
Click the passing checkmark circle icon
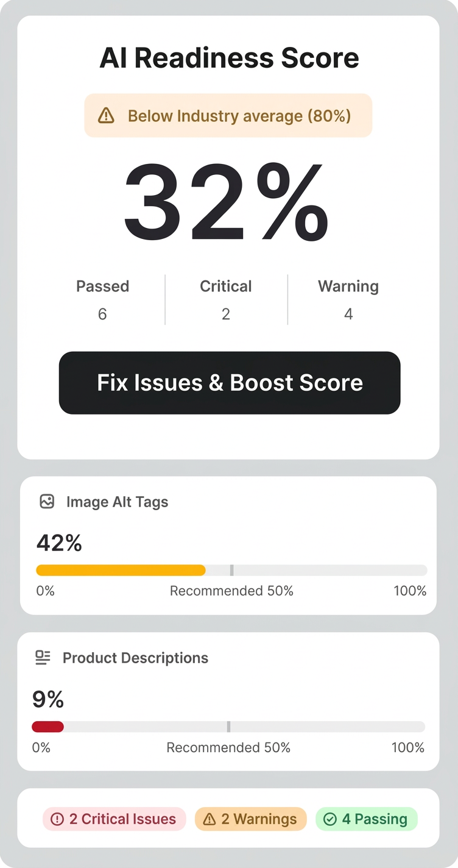[330, 819]
